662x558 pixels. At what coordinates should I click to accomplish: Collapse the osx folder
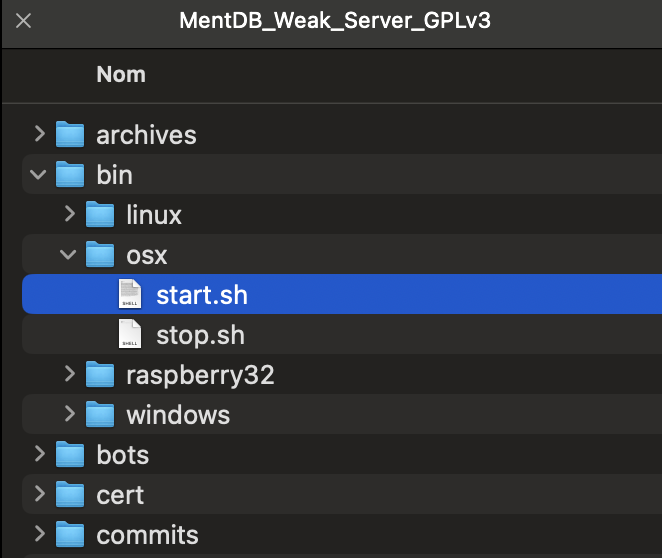pyautogui.click(x=69, y=255)
